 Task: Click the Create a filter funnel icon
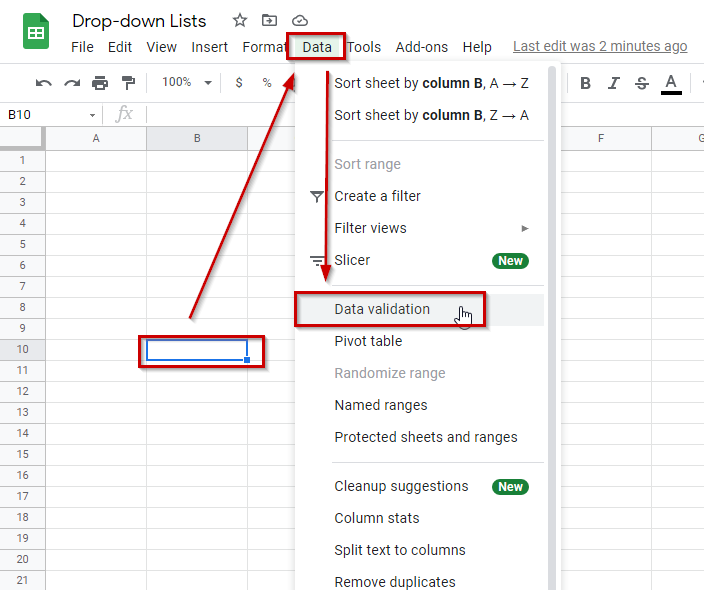pyautogui.click(x=317, y=196)
